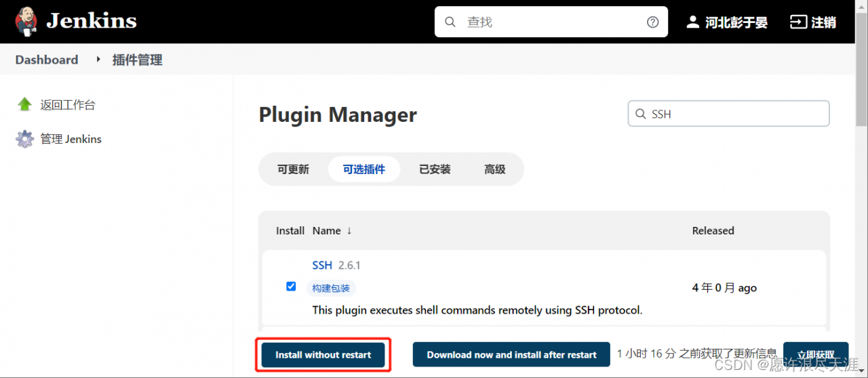Click the SSH plugin description text
Image resolution: width=868 pixels, height=378 pixels.
pyautogui.click(x=477, y=310)
